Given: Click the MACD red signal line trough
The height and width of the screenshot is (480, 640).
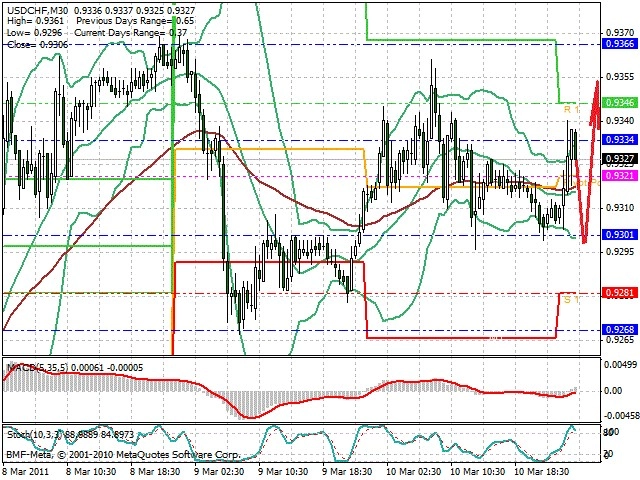Looking at the screenshot, I should 249,417.
